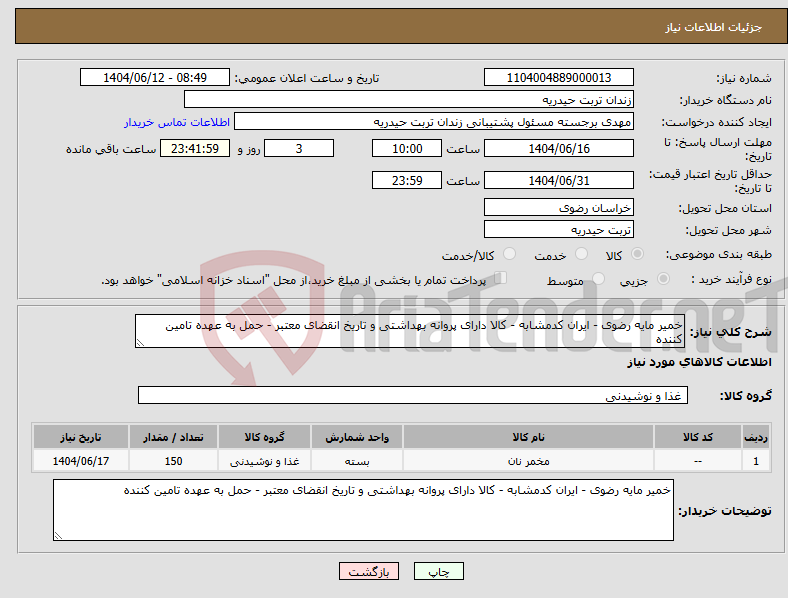Click the کد کالا column header

698,437
